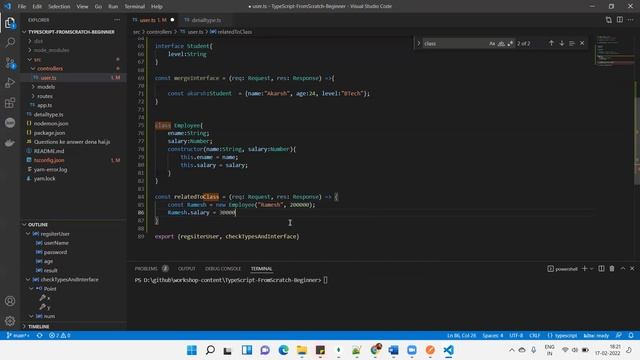Screen dimensions: 640x360
Task: Open the launch profile dropdown beside plus
Action: tap(591, 269)
